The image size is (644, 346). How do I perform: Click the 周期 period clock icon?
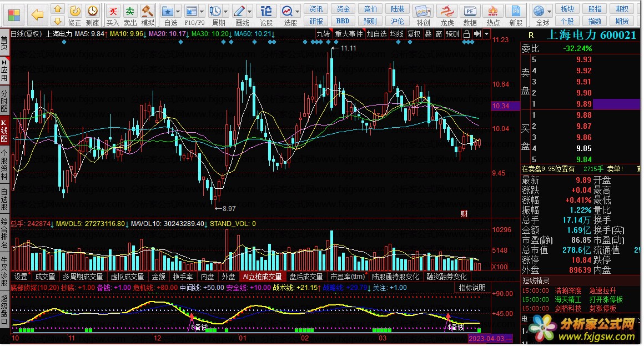click(215, 11)
